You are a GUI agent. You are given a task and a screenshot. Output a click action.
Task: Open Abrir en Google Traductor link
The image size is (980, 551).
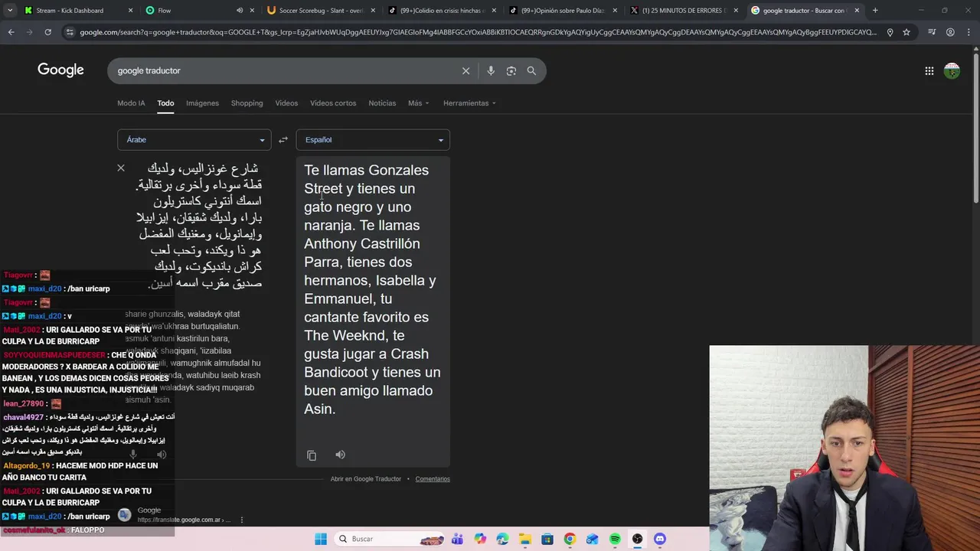click(366, 479)
